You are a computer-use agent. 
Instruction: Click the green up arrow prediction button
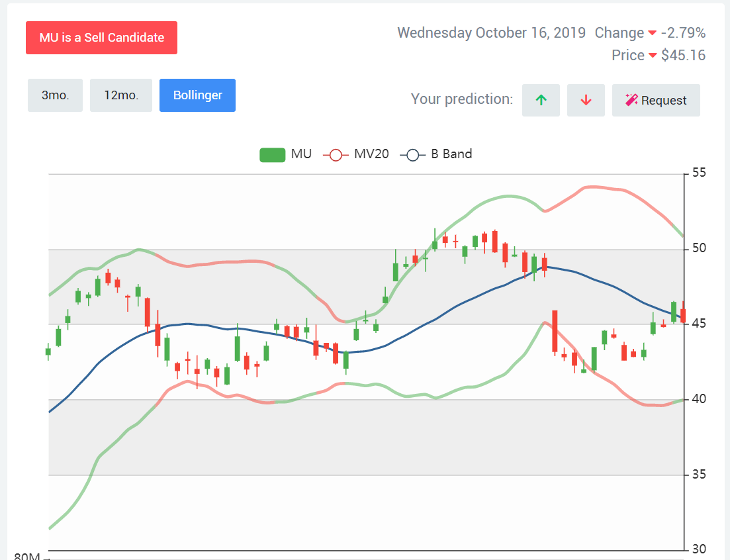pyautogui.click(x=541, y=101)
